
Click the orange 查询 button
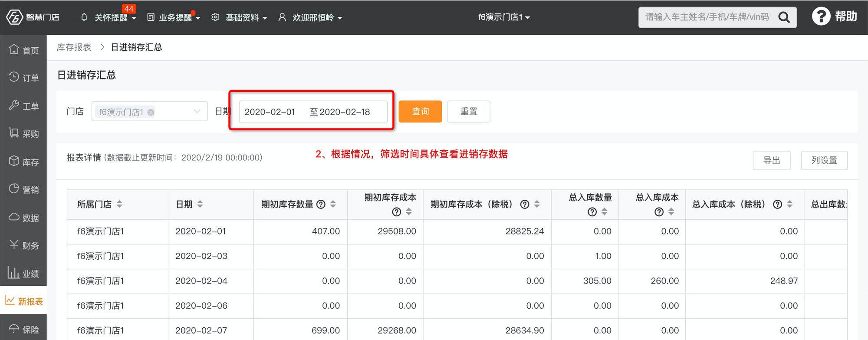420,112
